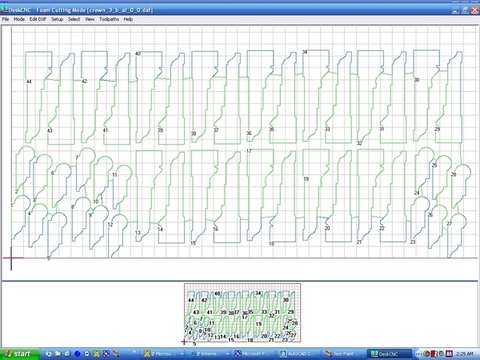
Task: Click the DeskCNC taskbar button
Action: click(388, 354)
